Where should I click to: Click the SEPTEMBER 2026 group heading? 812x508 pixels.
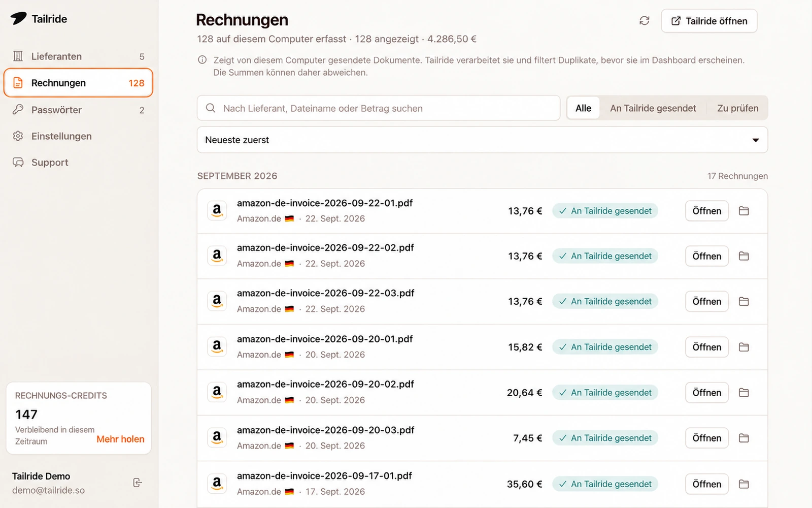(x=237, y=176)
